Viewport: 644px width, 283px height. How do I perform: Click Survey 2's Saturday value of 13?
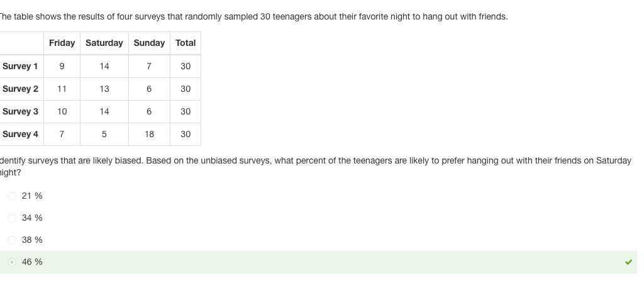(x=104, y=89)
